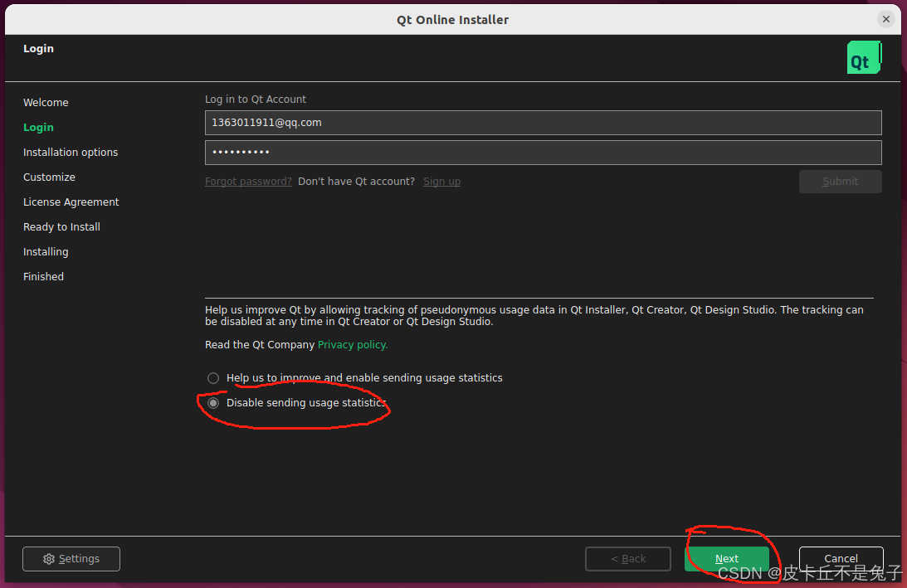Click the 'Qt Online Installer' window title
The width and height of the screenshot is (907, 588).
click(x=452, y=20)
